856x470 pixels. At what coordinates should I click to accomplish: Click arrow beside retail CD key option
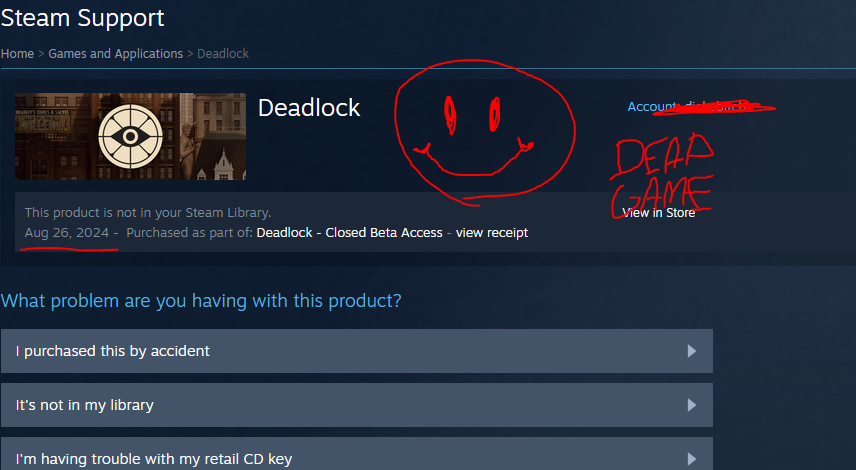click(x=692, y=459)
